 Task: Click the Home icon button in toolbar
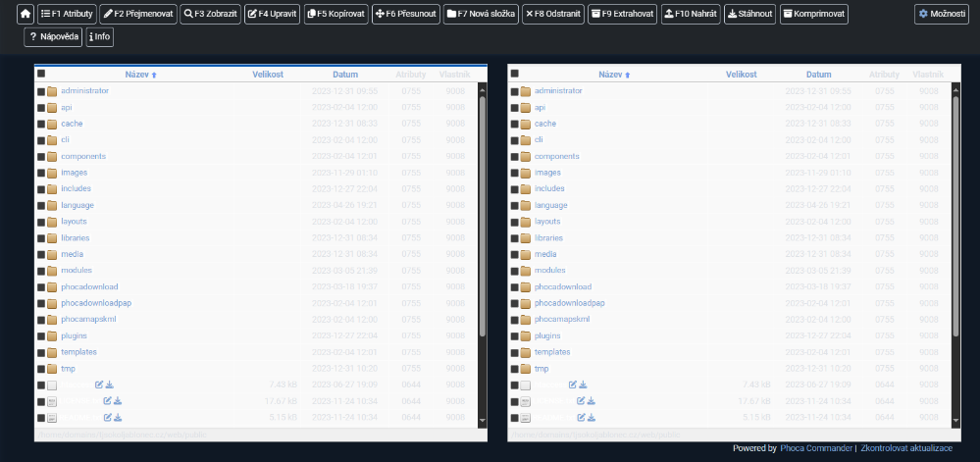point(26,15)
